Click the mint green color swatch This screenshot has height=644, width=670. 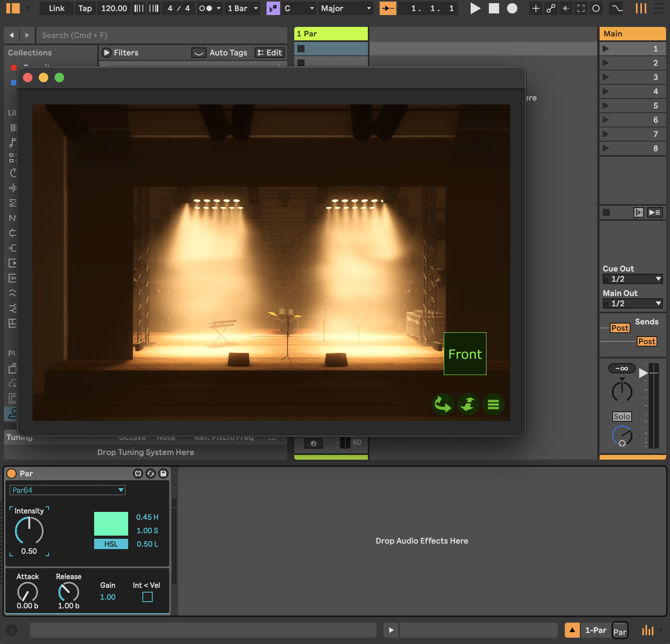[x=111, y=524]
